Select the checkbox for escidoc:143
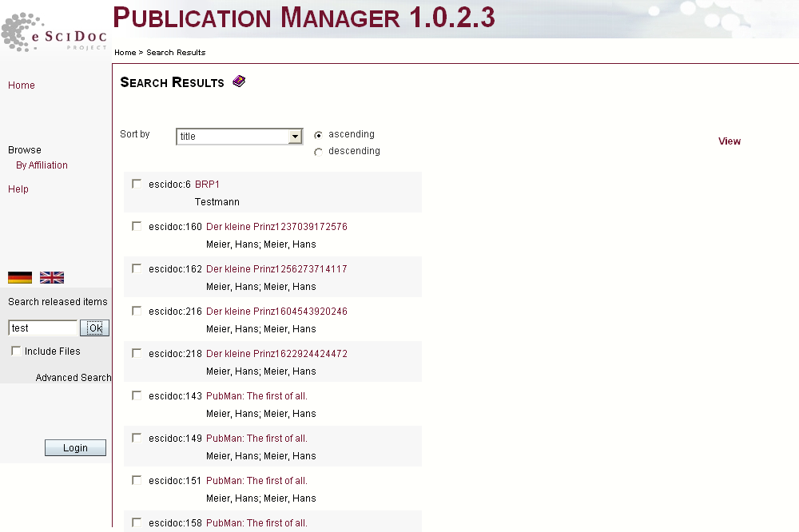Viewport: 799px width, 532px height. point(137,395)
